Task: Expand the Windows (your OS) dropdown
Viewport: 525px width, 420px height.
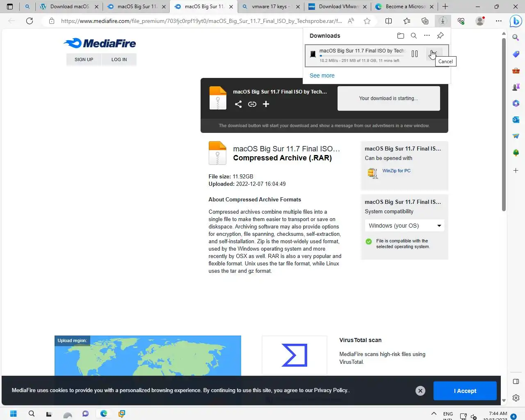Action: point(404,226)
